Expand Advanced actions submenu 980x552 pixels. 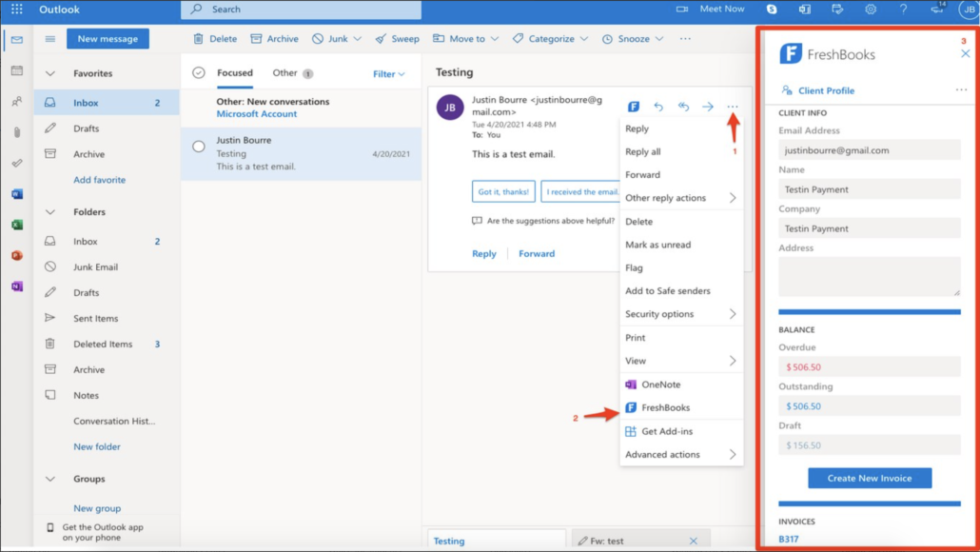680,455
